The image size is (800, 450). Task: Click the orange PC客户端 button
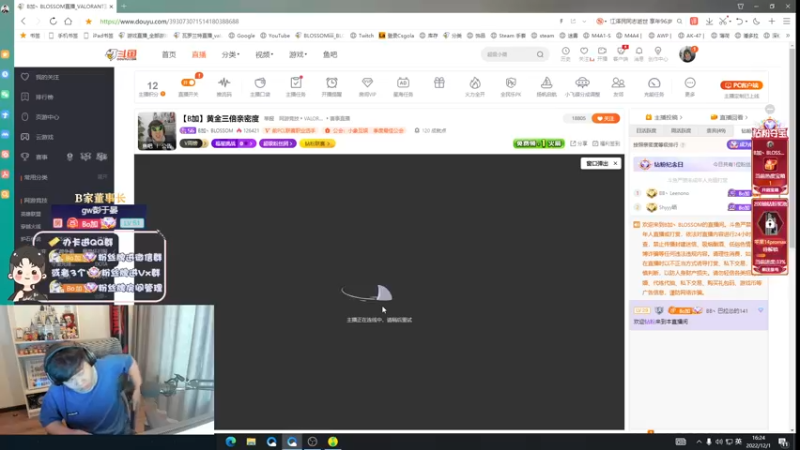coord(741,85)
